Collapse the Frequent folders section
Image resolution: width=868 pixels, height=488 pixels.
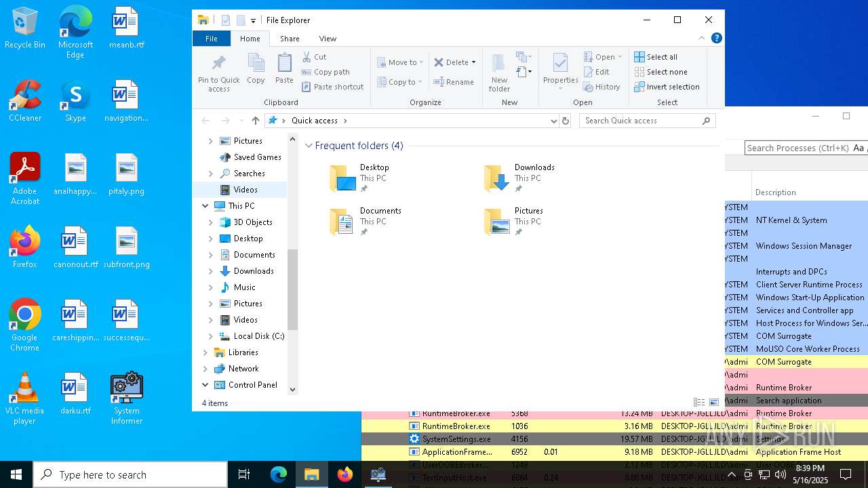point(309,146)
